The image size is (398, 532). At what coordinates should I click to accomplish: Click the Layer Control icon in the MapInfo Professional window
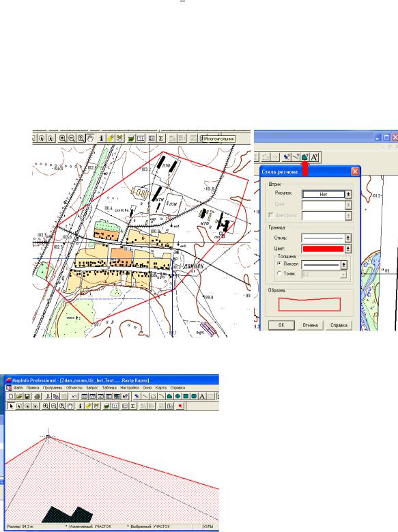[106, 406]
